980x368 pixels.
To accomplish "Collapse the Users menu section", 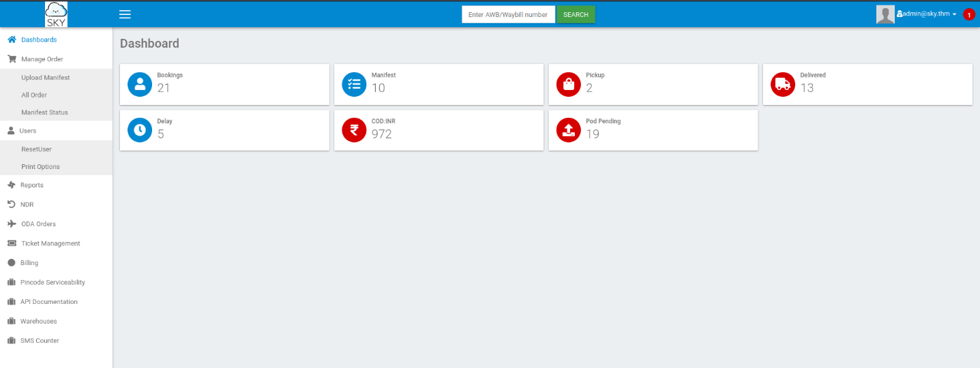I will (29, 131).
